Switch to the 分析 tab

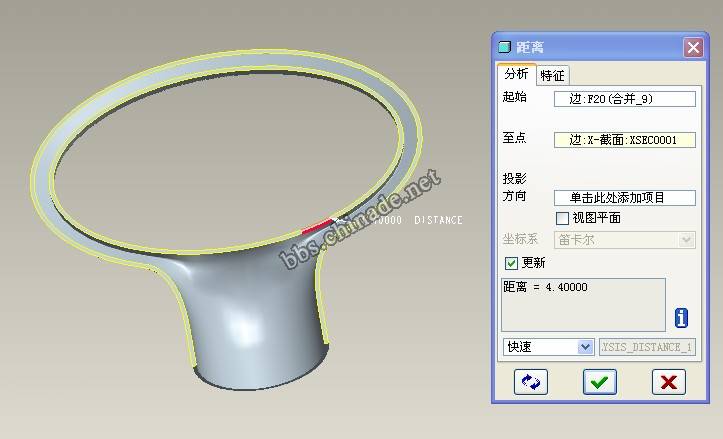pyautogui.click(x=516, y=74)
